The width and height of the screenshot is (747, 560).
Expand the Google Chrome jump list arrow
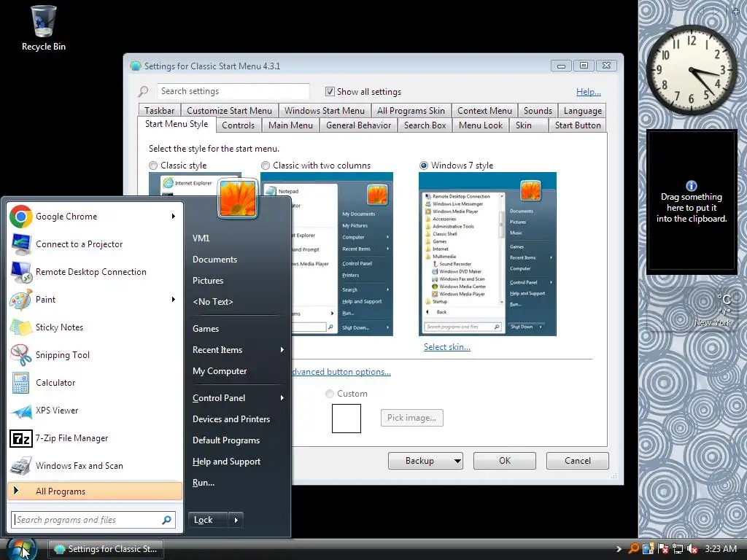(174, 216)
